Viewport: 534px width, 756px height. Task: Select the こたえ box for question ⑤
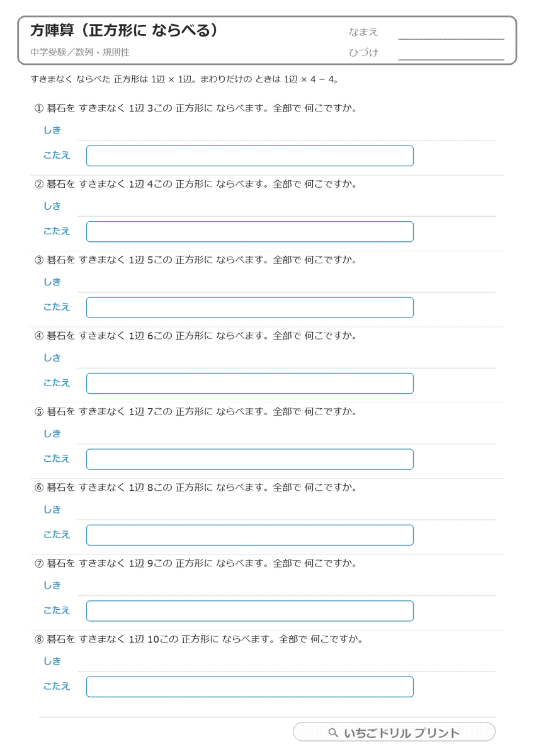pyautogui.click(x=250, y=459)
